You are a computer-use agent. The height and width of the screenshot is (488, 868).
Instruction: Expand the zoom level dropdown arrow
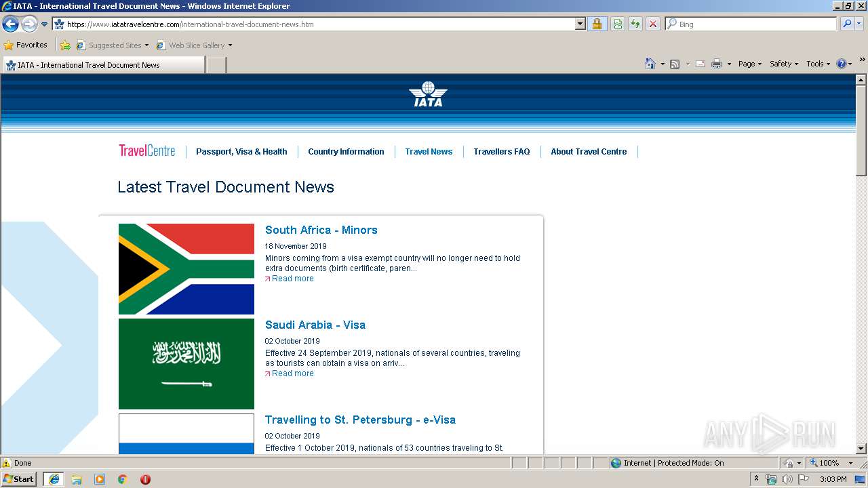850,463
